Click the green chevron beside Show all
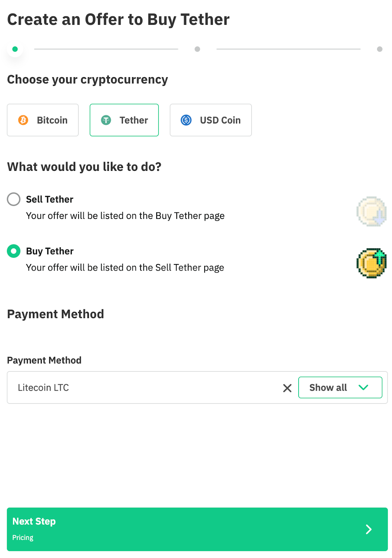 (363, 387)
